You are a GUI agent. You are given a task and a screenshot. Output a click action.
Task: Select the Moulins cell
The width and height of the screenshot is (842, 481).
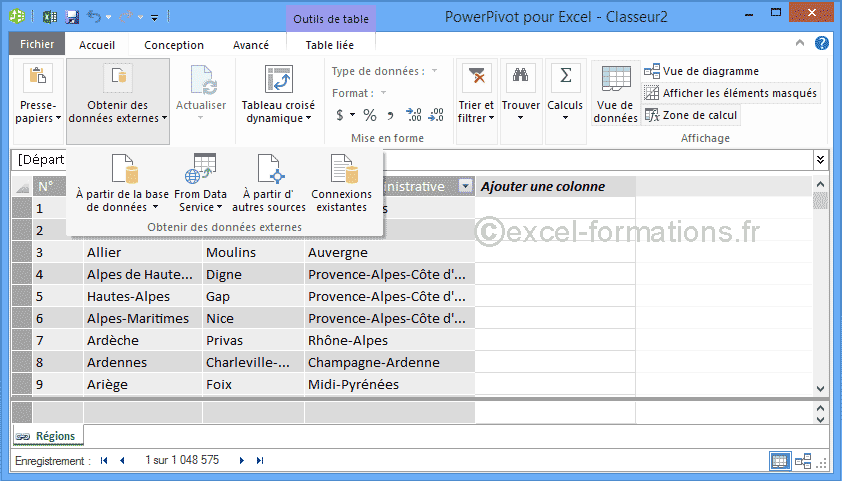tap(253, 252)
